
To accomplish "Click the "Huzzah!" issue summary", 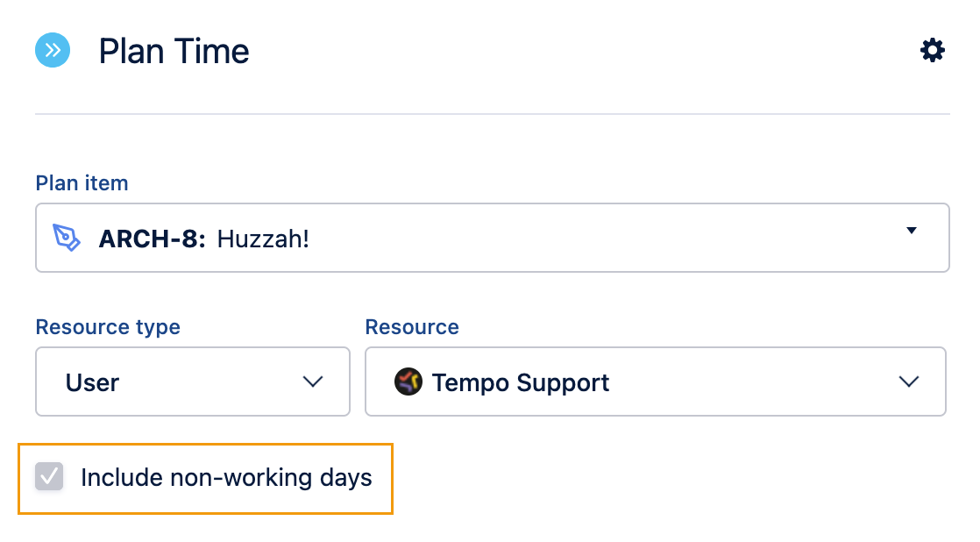I will [263, 239].
